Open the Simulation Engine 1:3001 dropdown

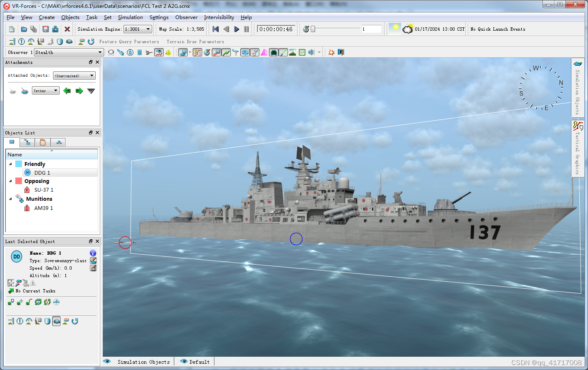click(138, 29)
